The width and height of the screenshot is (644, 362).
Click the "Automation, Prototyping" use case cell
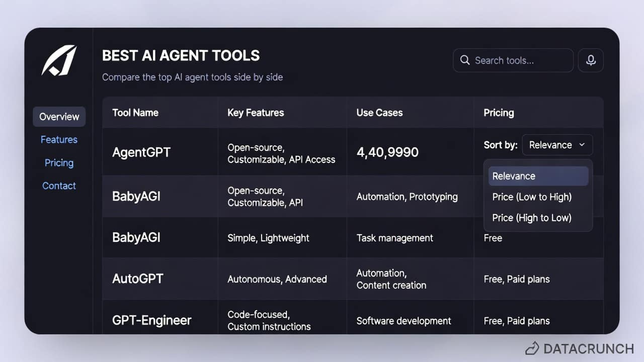click(x=407, y=197)
